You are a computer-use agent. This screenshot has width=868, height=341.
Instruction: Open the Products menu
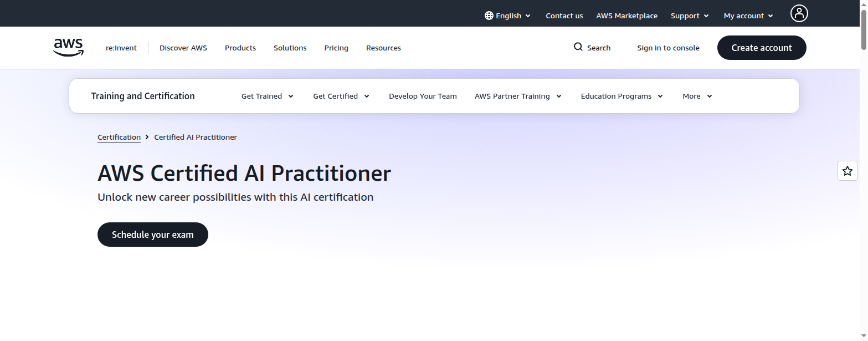(240, 48)
